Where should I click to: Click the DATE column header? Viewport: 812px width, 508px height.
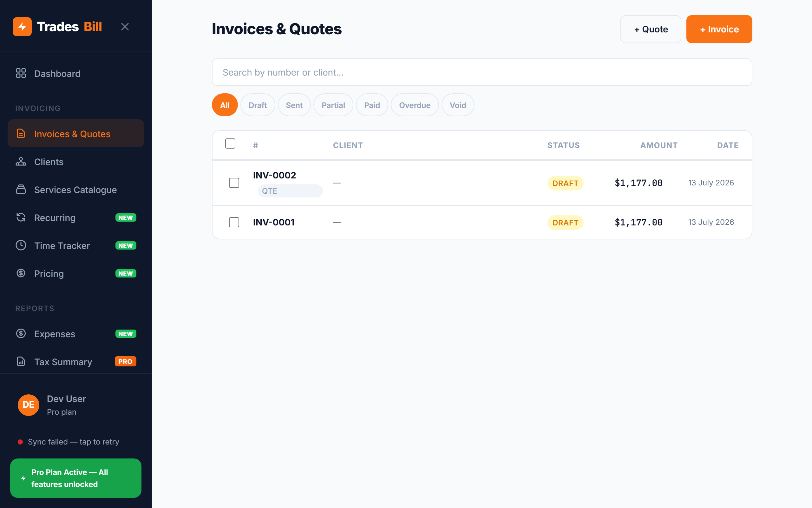728,145
